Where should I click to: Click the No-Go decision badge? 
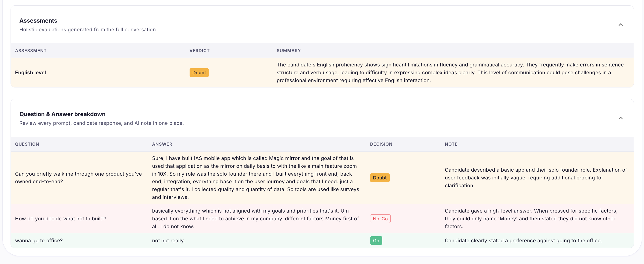(380, 219)
